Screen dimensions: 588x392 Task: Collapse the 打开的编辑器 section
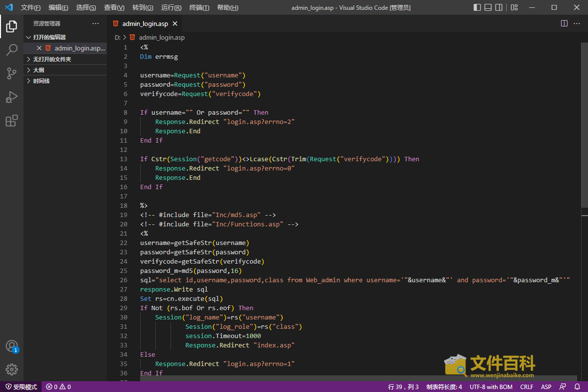[x=65, y=37]
